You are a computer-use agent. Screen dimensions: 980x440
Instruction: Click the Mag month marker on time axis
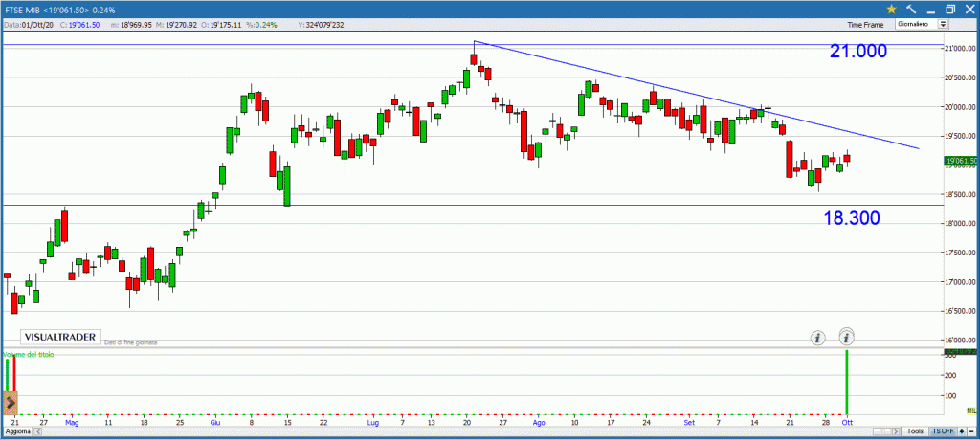(x=72, y=423)
